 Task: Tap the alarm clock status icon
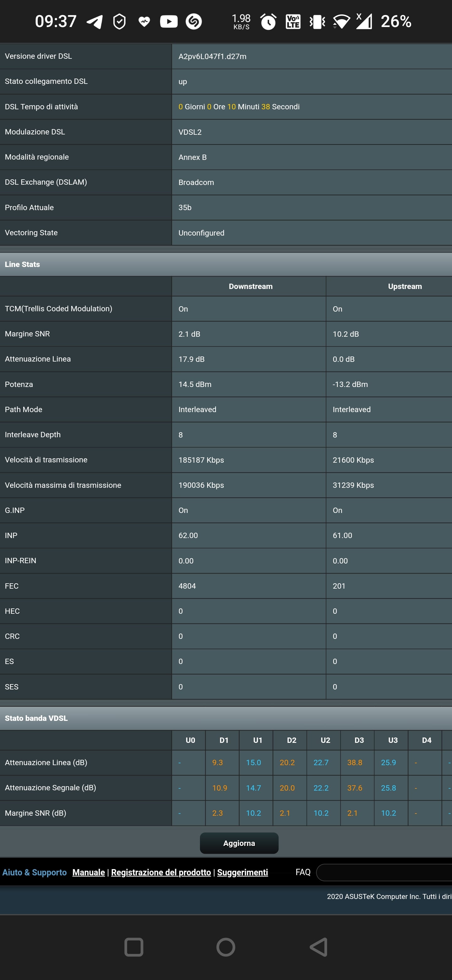268,22
